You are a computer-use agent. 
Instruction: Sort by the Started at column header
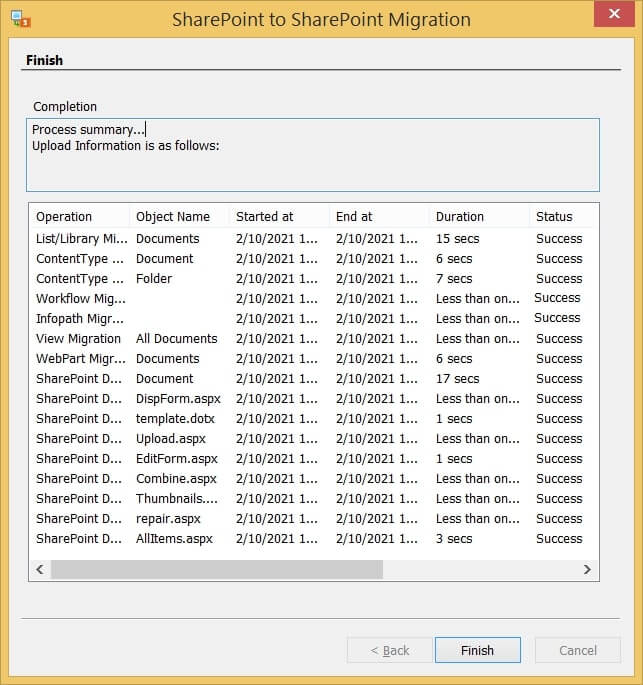[x=279, y=217]
